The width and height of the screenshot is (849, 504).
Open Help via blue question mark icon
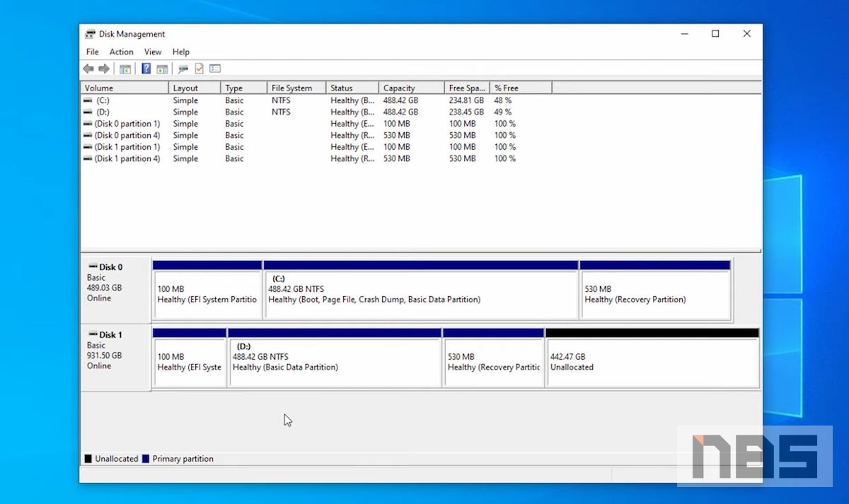point(146,69)
